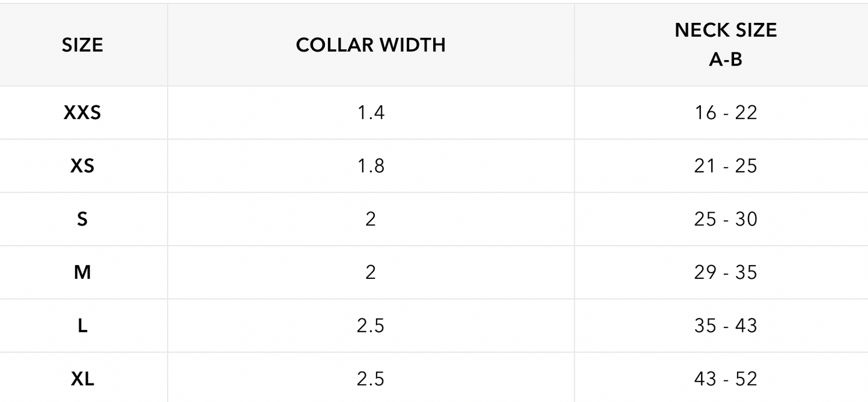Click collar width value in M row
The image size is (868, 402).
point(371,272)
